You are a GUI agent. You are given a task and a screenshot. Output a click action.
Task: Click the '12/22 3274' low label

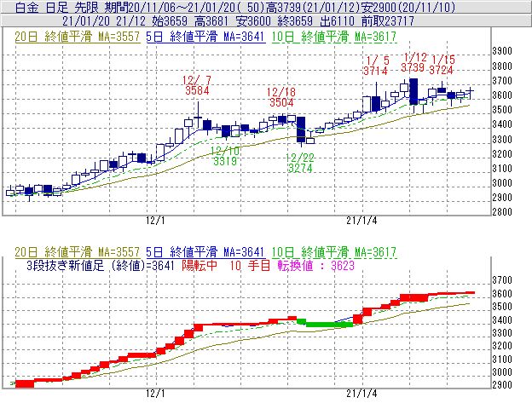pyautogui.click(x=300, y=163)
